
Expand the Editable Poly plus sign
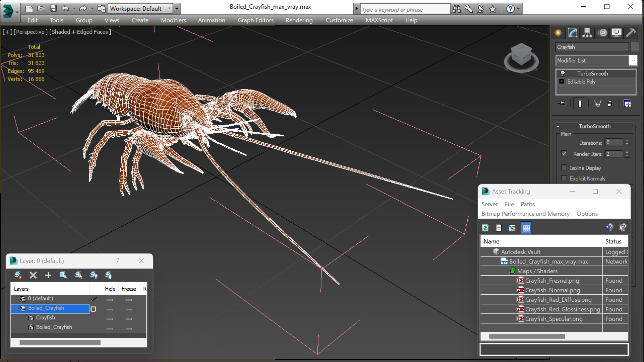pyautogui.click(x=562, y=81)
